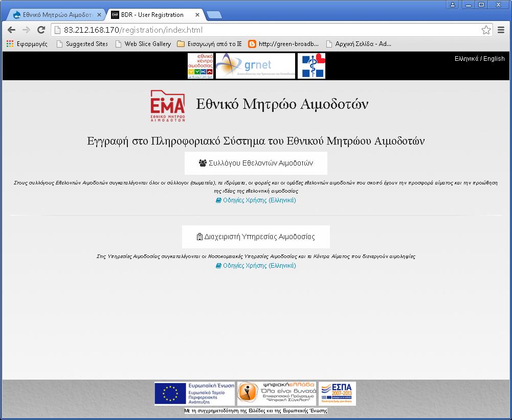The image size is (512, 420).
Task: Click the Ψηφιακή Ελλάδα footer logo
Action: 277,393
